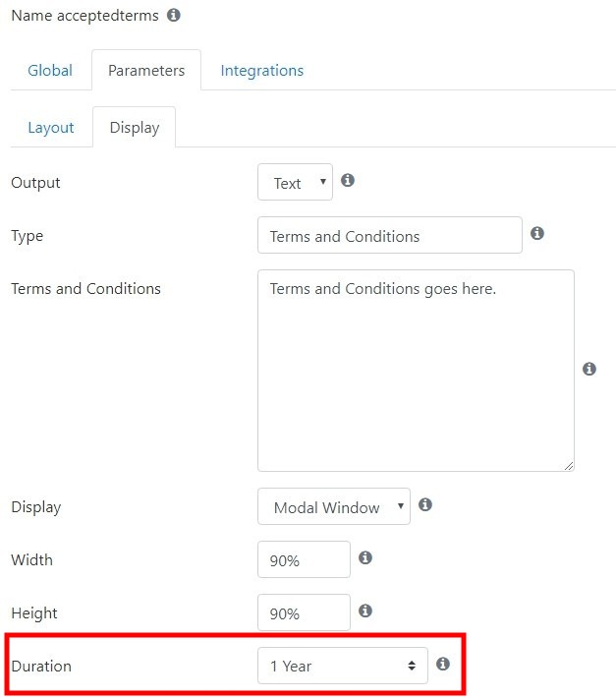This screenshot has height=698, width=616.
Task: Open the Output Text dropdown
Action: [x=295, y=182]
